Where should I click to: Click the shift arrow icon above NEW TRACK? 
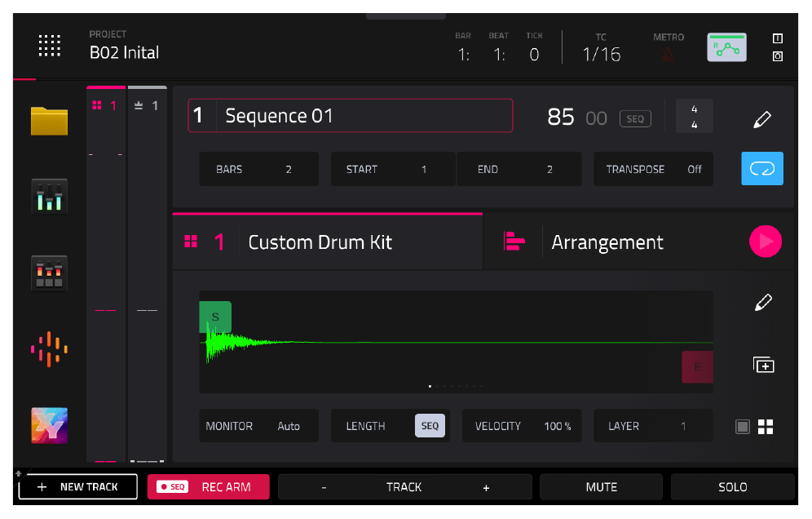(18, 472)
